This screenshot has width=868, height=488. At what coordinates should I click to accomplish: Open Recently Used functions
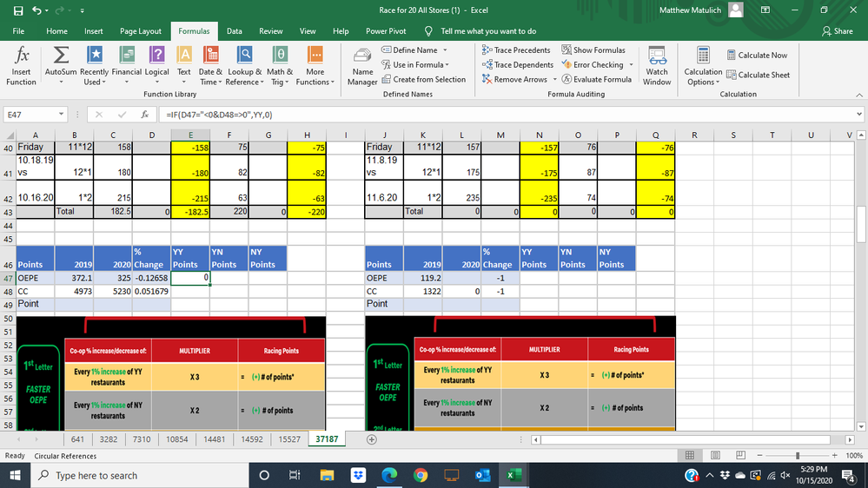[94, 66]
